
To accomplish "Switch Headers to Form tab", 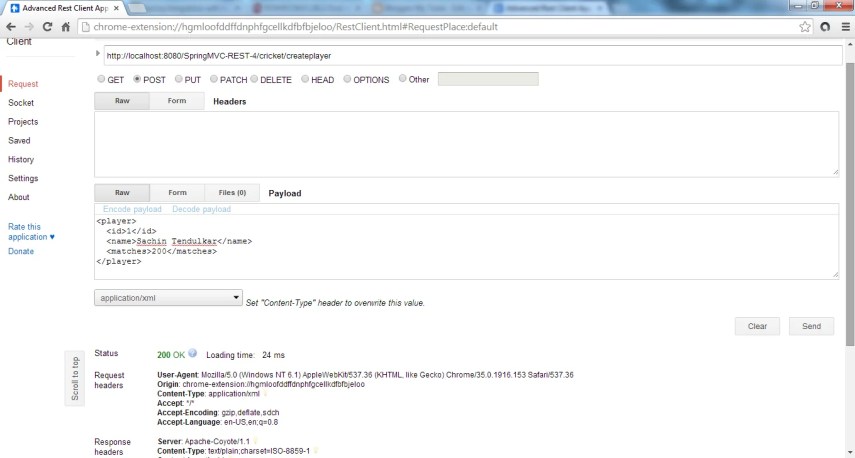I will pyautogui.click(x=177, y=101).
